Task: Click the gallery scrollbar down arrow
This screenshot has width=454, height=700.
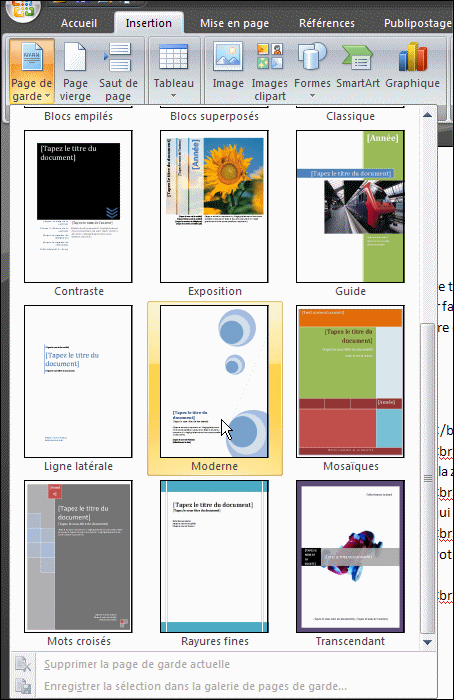Action: (428, 642)
